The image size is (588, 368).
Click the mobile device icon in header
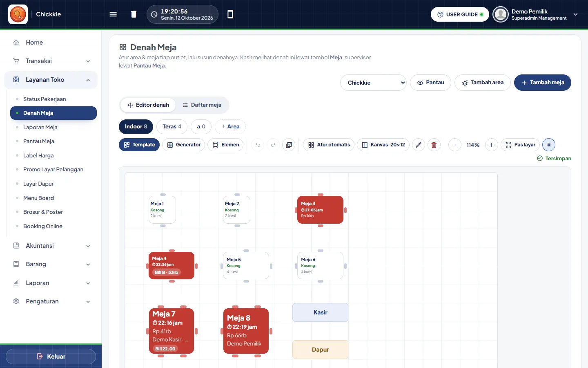tap(230, 14)
